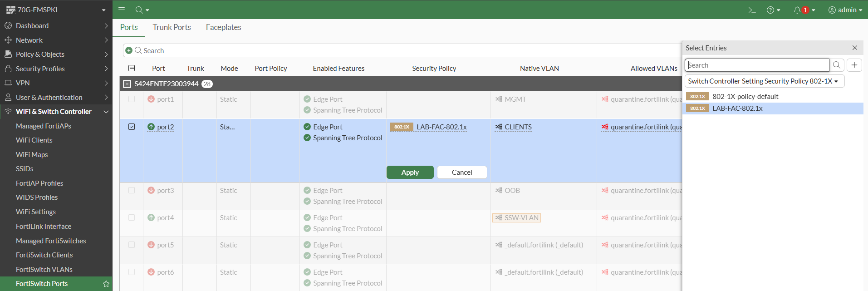The image size is (868, 291).
Task: Check the port3 row checkbox
Action: click(x=132, y=190)
